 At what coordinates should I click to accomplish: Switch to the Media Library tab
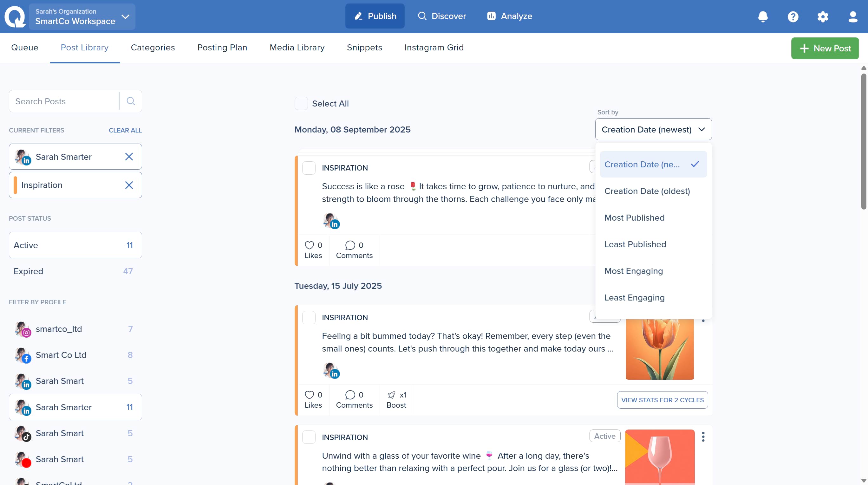point(297,48)
